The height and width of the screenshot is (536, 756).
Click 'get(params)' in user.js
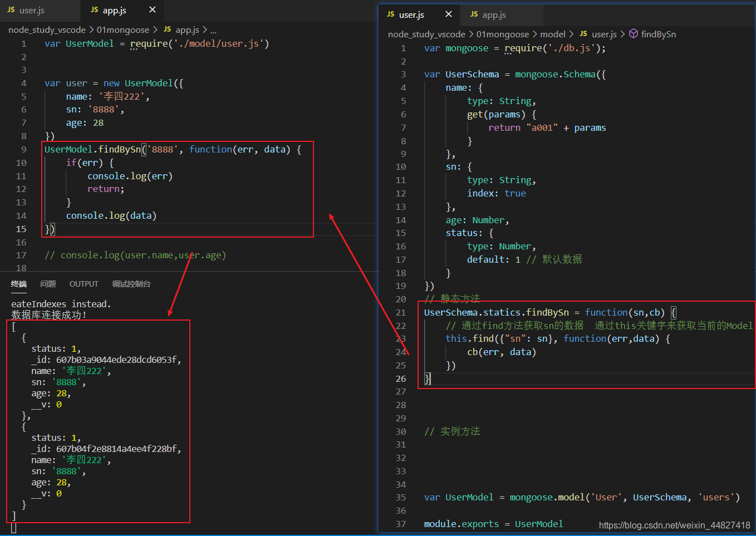click(496, 114)
